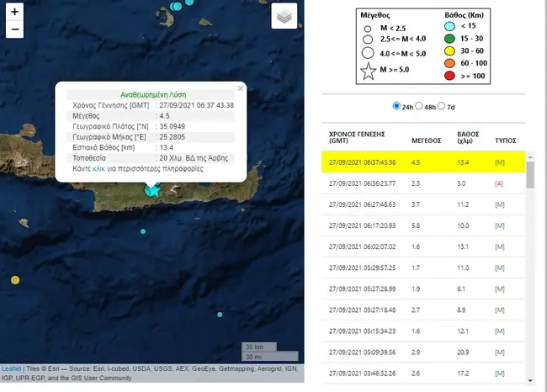This screenshot has width=547, height=392.
Task: Click the cyan star epicenter marker
Action: (x=152, y=190)
